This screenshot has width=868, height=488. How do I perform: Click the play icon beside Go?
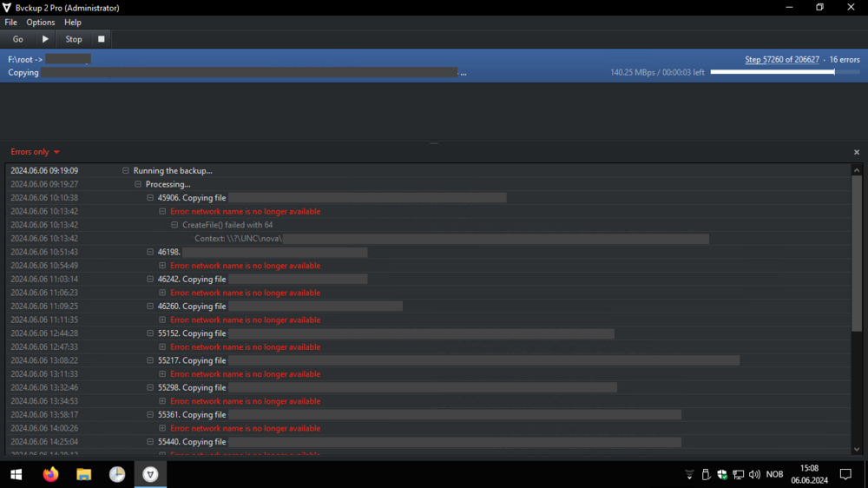[x=45, y=39]
